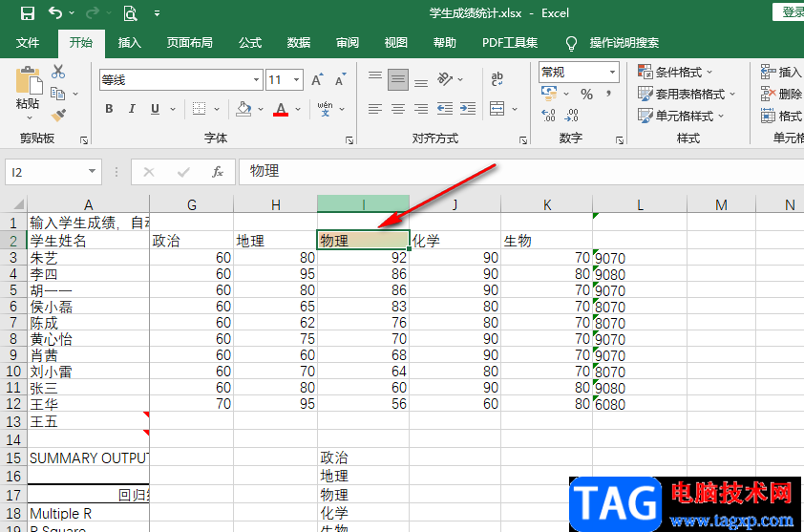The height and width of the screenshot is (532, 804).
Task: Insert function fx button
Action: pos(218,172)
